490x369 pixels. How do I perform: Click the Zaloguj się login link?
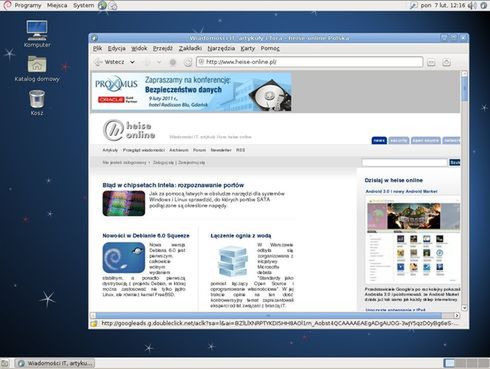coord(163,162)
